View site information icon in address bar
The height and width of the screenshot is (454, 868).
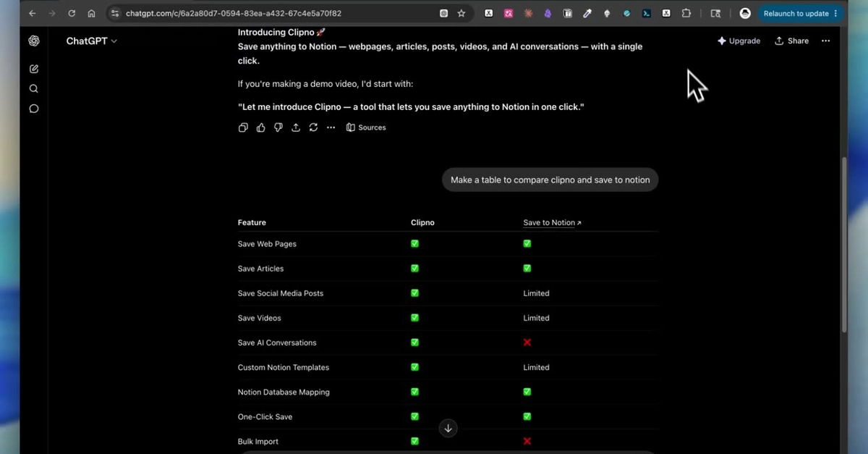tap(115, 13)
